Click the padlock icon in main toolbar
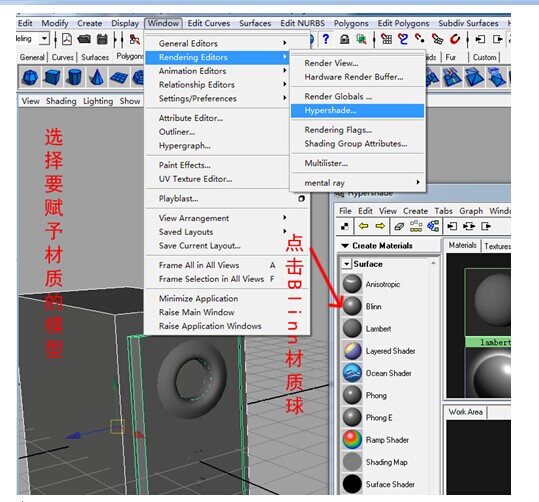Screen dimensions: 539x502 click(344, 40)
